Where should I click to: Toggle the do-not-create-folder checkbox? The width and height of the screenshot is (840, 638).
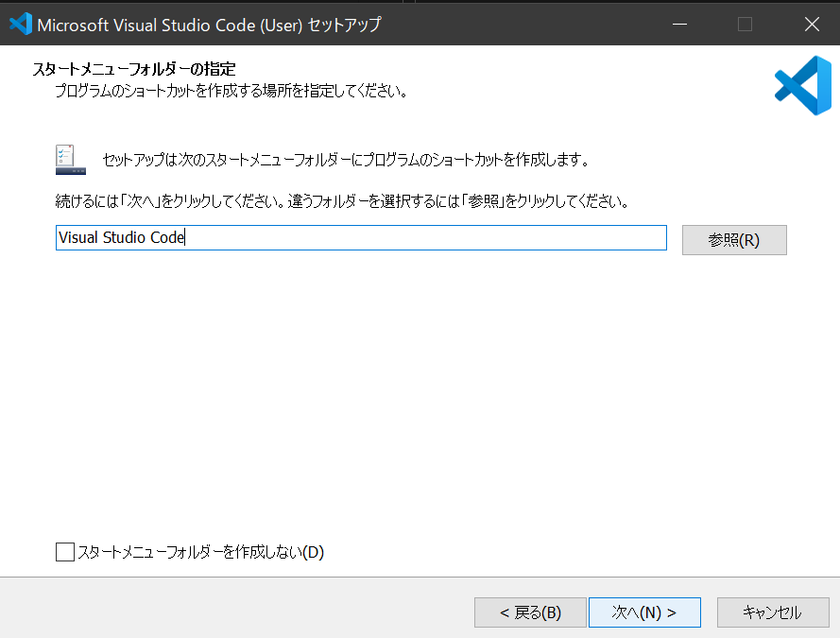pyautogui.click(x=64, y=552)
